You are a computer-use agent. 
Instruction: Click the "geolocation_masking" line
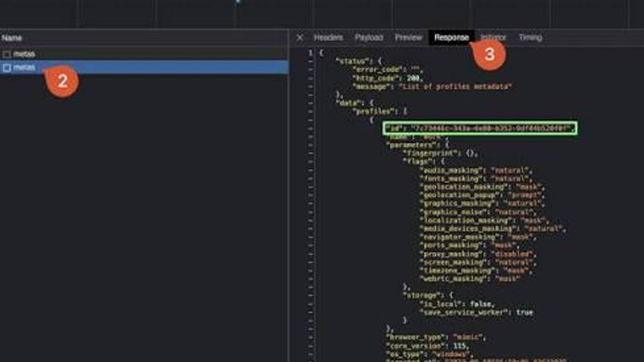tap(482, 187)
